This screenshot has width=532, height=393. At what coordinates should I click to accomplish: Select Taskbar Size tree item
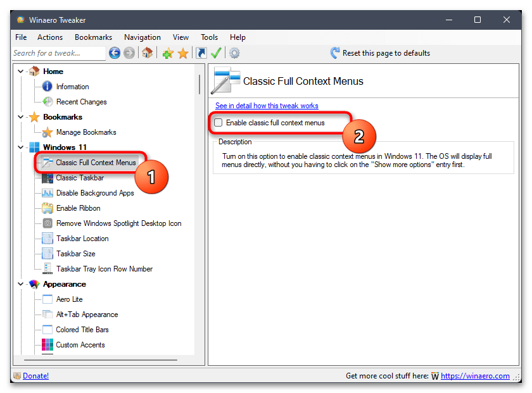(75, 254)
